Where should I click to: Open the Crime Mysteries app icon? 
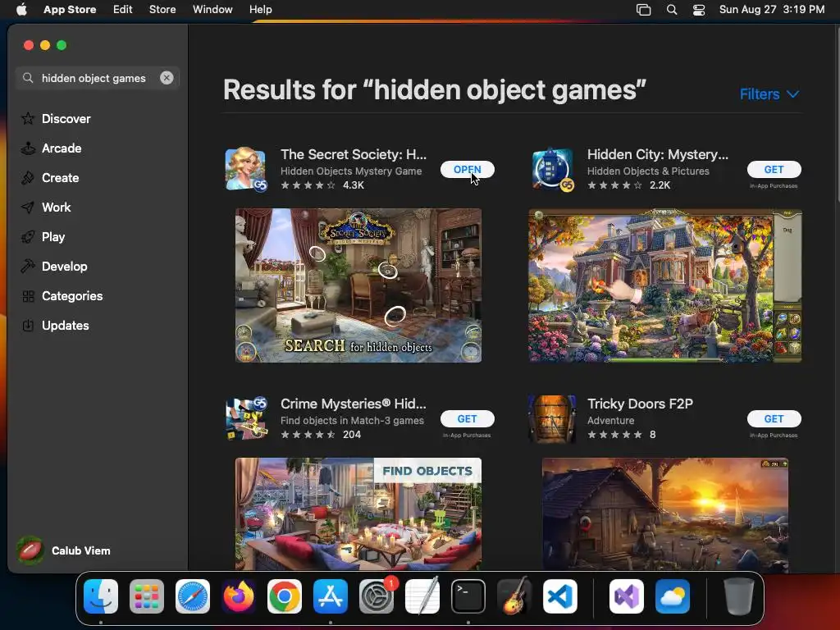tap(246, 418)
